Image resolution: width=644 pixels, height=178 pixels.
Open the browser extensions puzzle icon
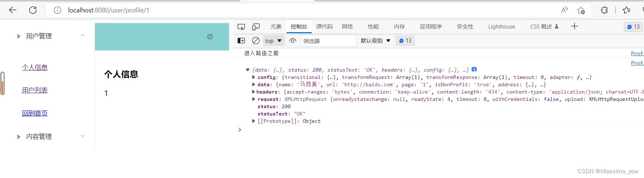pyautogui.click(x=604, y=10)
